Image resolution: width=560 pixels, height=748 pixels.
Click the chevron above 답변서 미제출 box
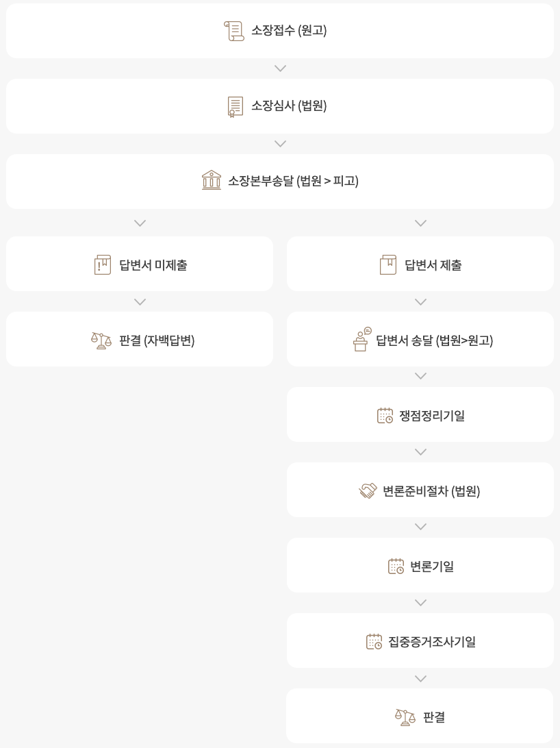point(140,223)
